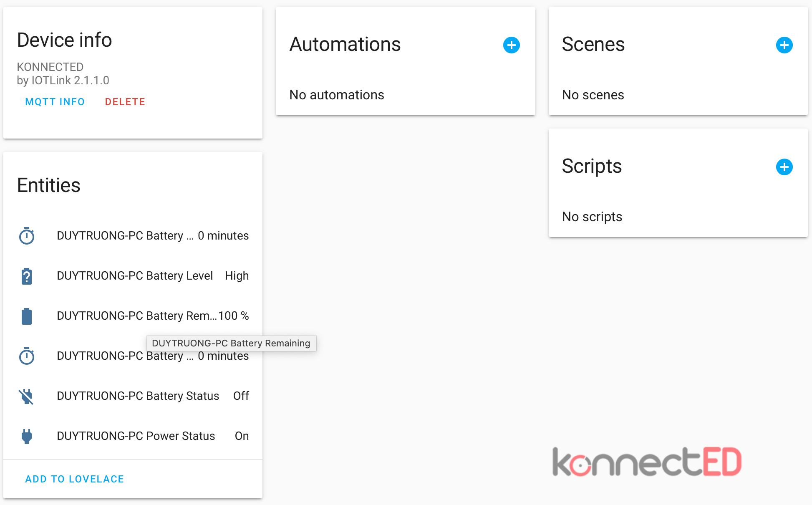This screenshot has height=505, width=812.
Task: Click the 100 % Battery Remaining value
Action: tap(234, 316)
